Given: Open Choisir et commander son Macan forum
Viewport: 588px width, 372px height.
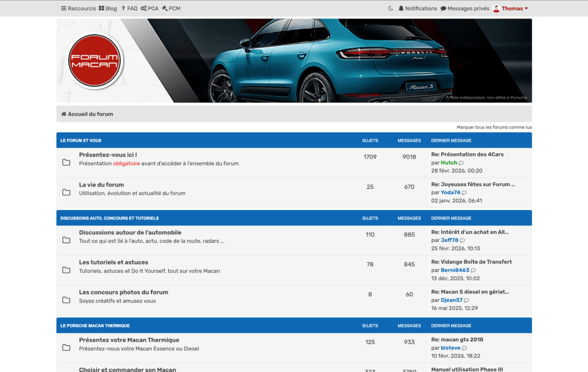Looking at the screenshot, I should pyautogui.click(x=128, y=369).
